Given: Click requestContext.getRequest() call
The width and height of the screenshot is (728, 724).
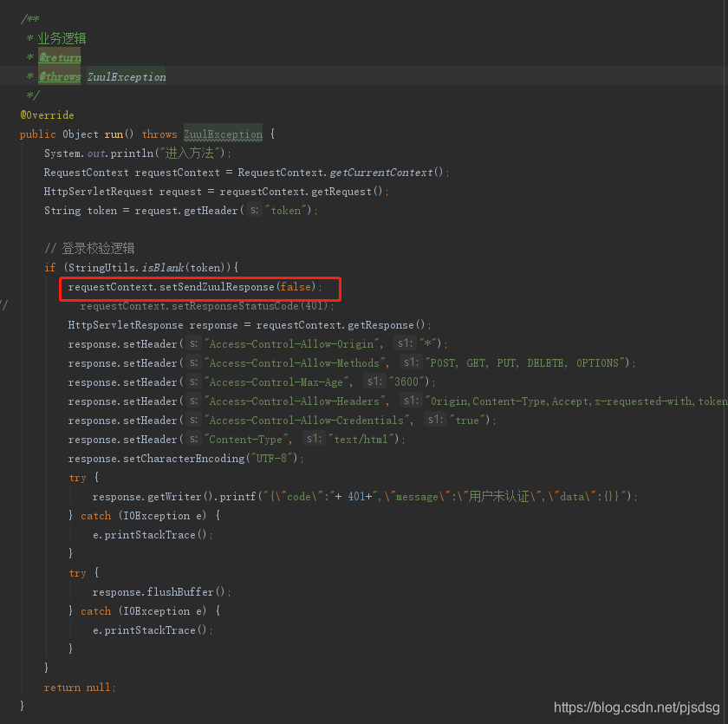Looking at the screenshot, I should tap(301, 192).
